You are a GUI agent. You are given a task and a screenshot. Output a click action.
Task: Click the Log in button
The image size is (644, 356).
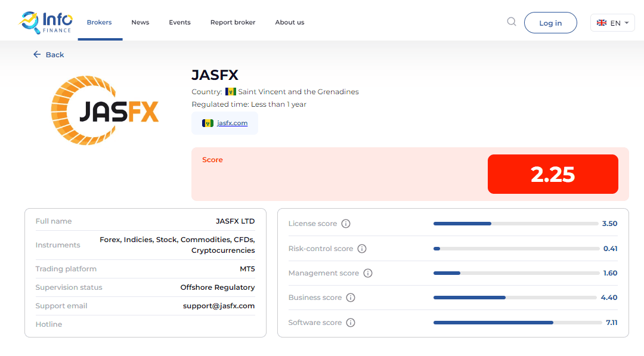coord(550,23)
